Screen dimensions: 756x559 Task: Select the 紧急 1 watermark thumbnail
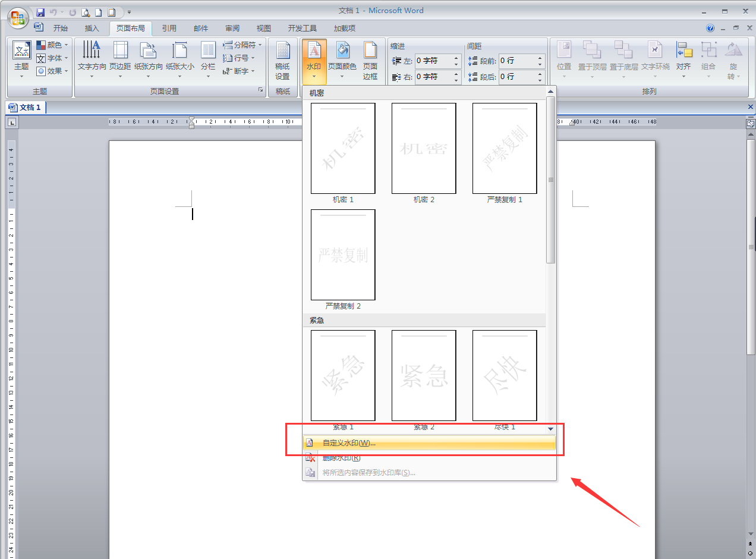pos(343,376)
